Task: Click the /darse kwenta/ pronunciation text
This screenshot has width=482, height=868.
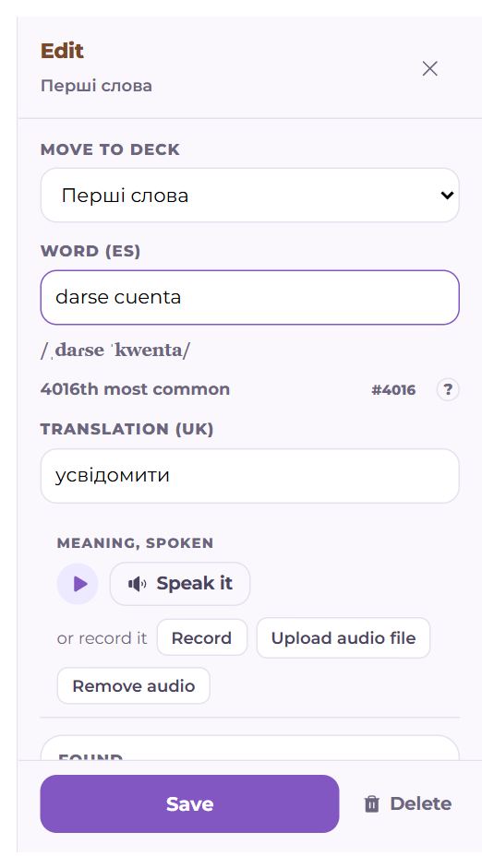Action: pyautogui.click(x=115, y=351)
